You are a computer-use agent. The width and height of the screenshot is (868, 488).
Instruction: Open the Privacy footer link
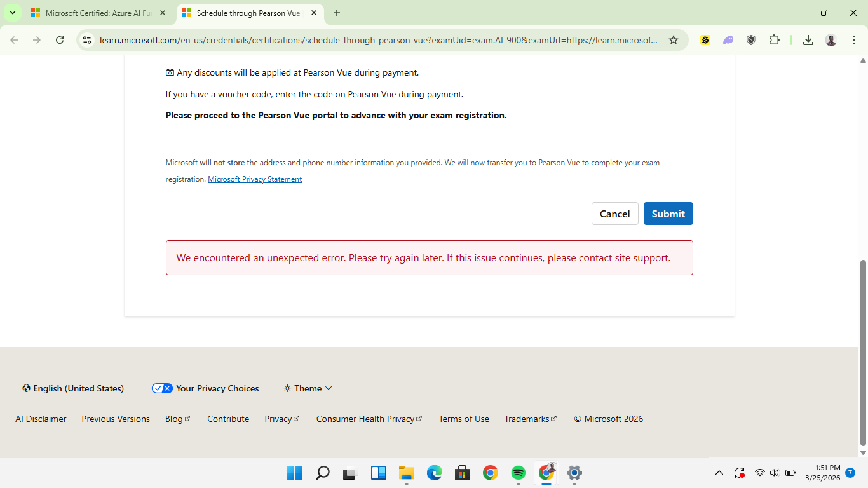tap(282, 419)
